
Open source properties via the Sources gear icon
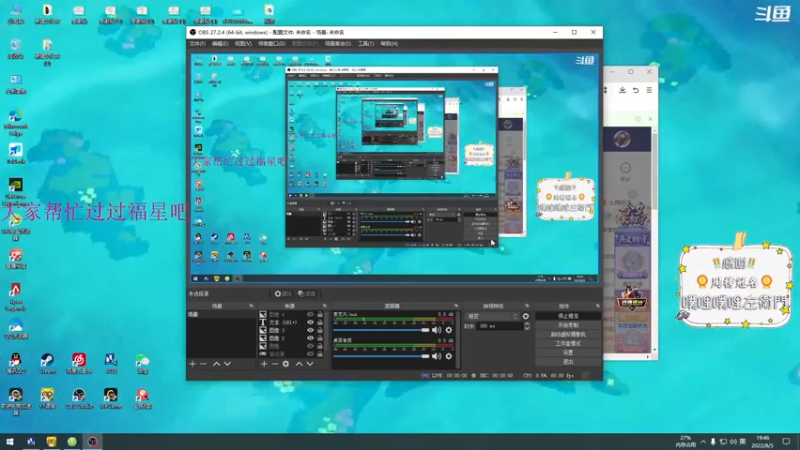click(286, 364)
